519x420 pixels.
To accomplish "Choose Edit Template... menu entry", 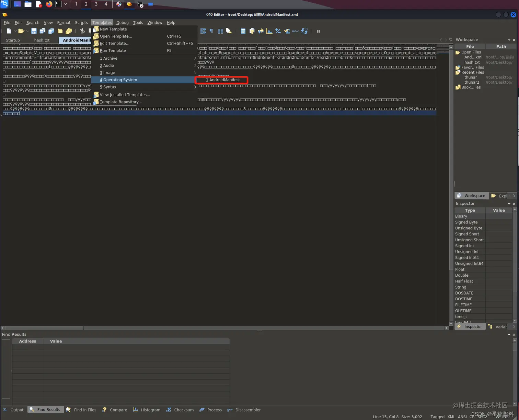I will (x=144, y=44).
